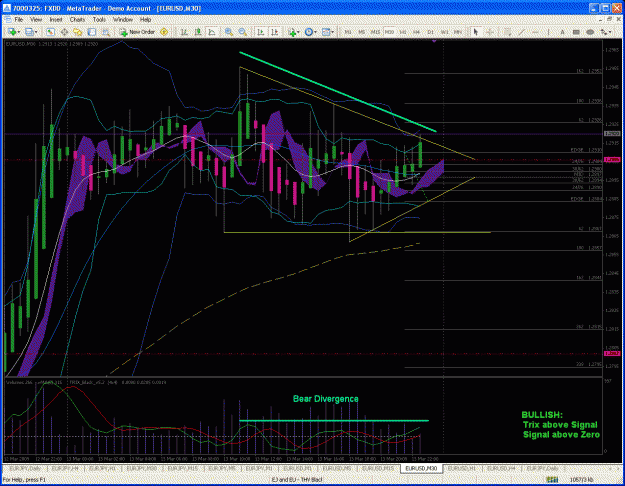Expand the New Chart dropdown arrow
The width and height of the screenshot is (625, 486).
click(18, 32)
